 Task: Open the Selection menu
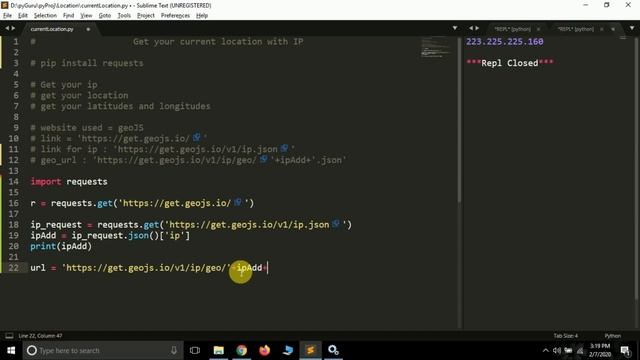(45, 16)
